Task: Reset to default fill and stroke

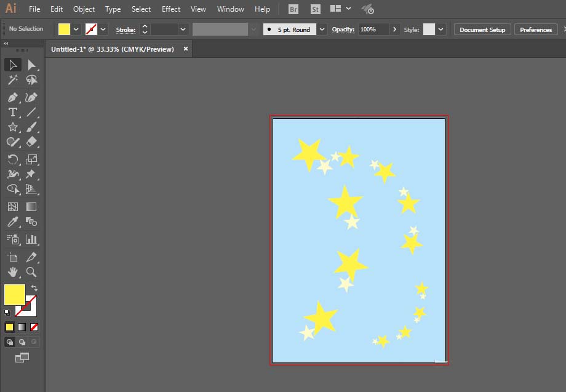Action: (7, 313)
